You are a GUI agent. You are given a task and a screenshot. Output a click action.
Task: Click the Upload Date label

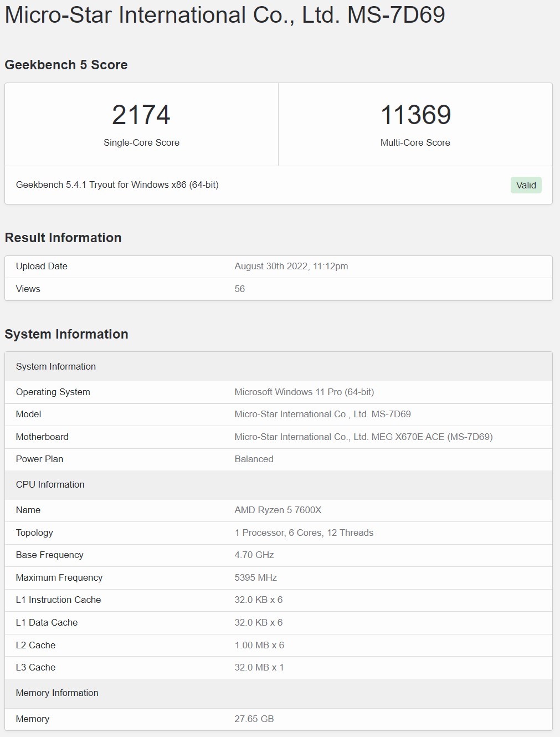click(42, 266)
